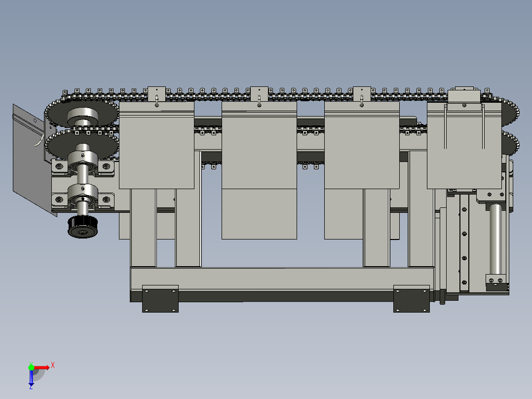Click the red X axis of the triad
This screenshot has height=399, width=532.
click(42, 367)
